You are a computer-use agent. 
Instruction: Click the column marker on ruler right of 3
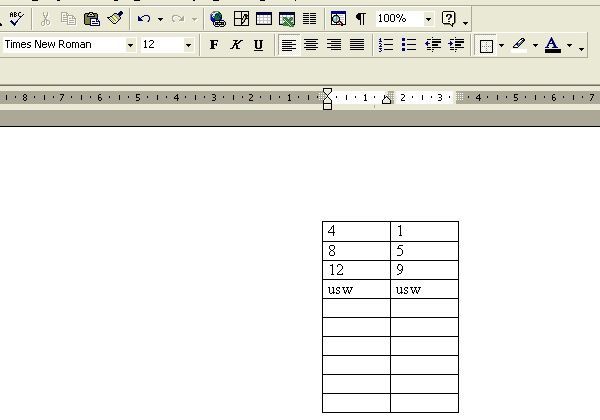460,97
